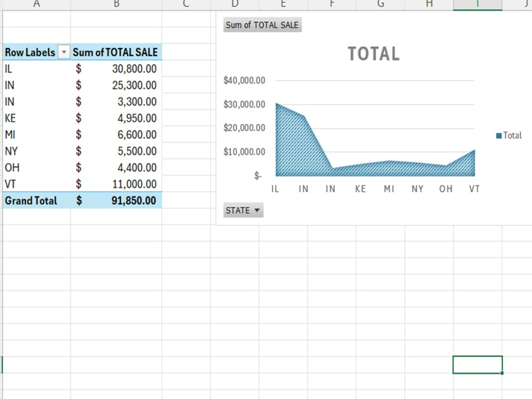Select the IL row label cell
The image size is (532, 399).
(x=37, y=69)
